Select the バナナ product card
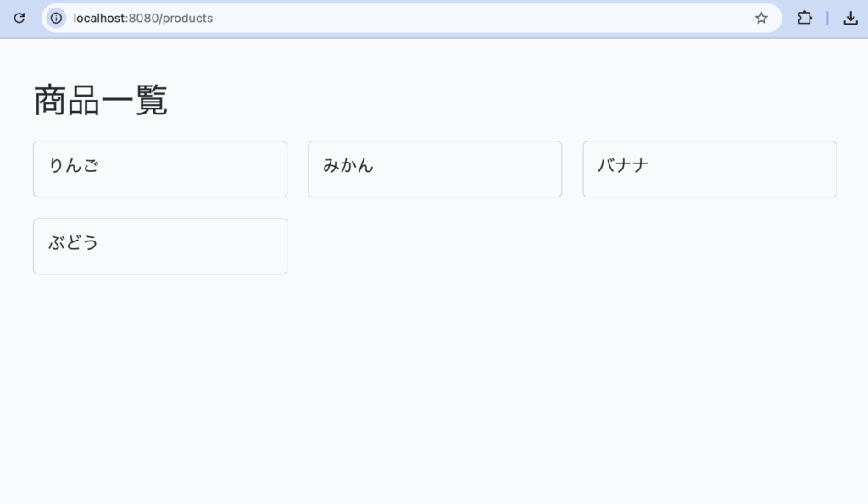 click(x=709, y=169)
